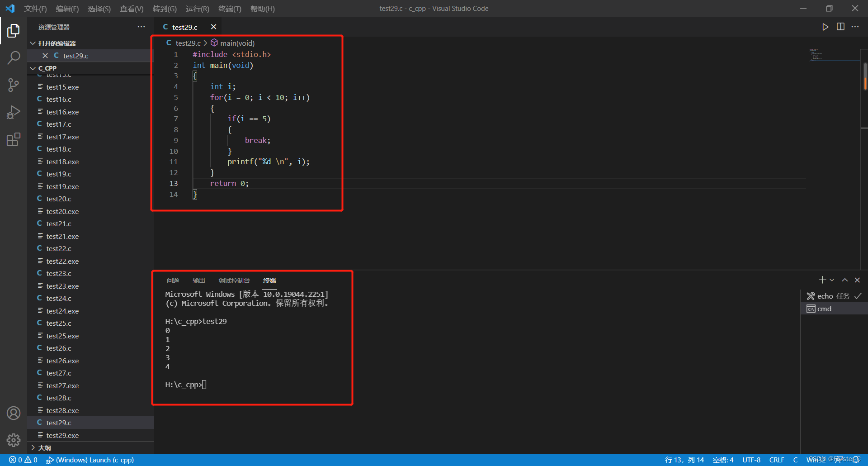Image resolution: width=868 pixels, height=466 pixels.
Task: Place cursor on line 13 return statement
Action: [x=229, y=183]
